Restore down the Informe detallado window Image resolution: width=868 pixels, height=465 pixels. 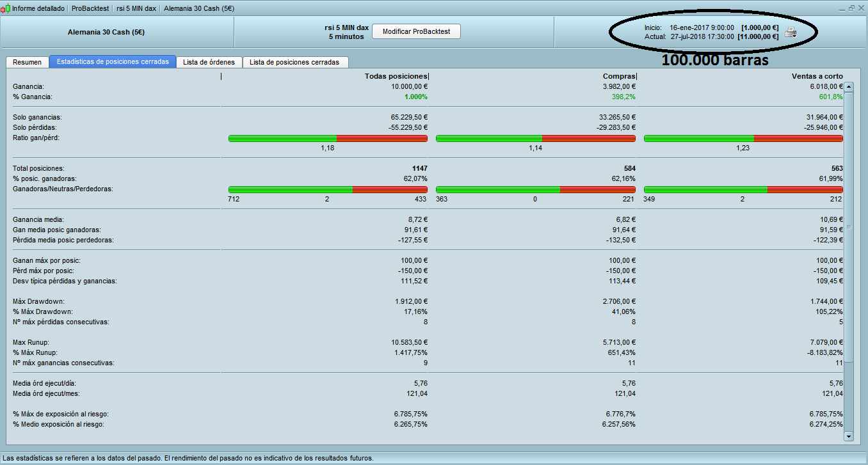(851, 8)
